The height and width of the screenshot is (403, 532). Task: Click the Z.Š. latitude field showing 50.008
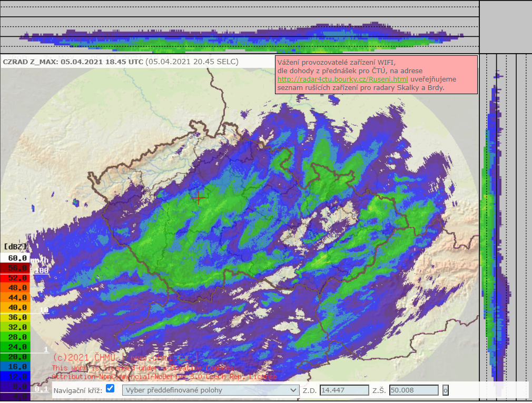(x=413, y=390)
